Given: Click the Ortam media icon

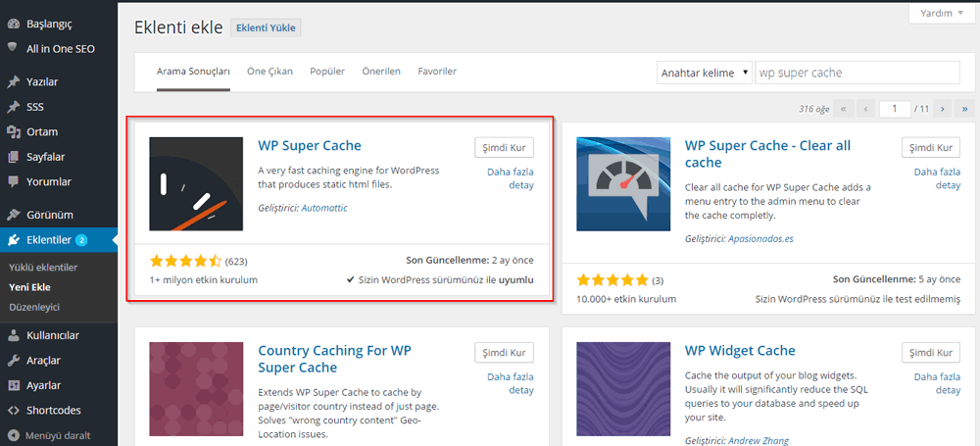Looking at the screenshot, I should pos(13,132).
